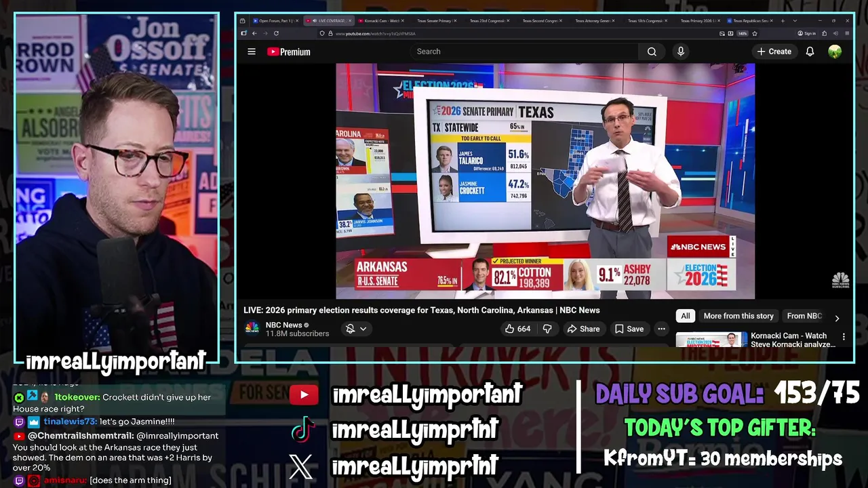Screen dimensions: 868x488
Task: Open the YouTube notifications bell
Action: click(x=810, y=52)
